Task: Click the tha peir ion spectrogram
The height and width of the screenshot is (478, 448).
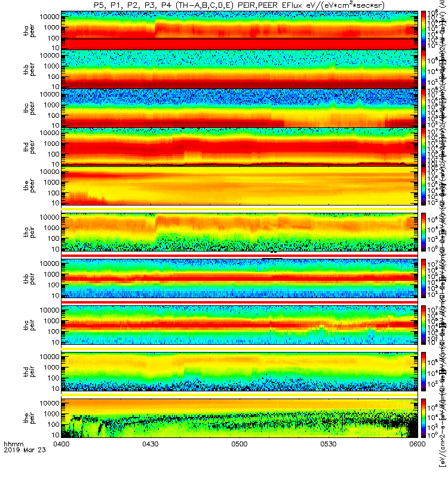Action: [240, 232]
